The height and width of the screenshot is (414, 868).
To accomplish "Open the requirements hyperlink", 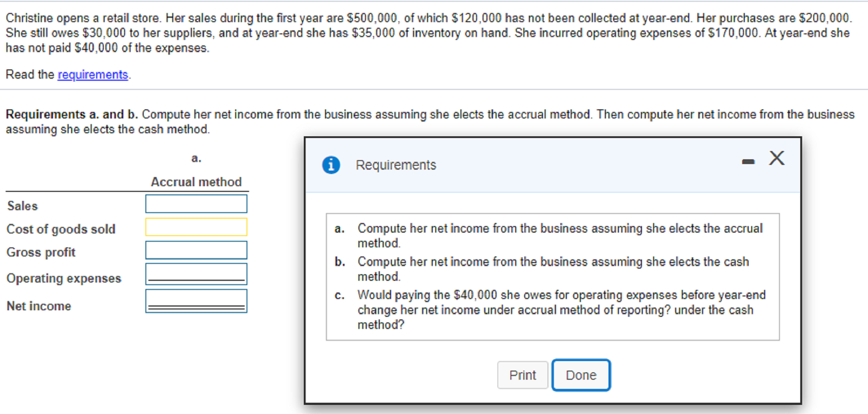I will coord(92,75).
